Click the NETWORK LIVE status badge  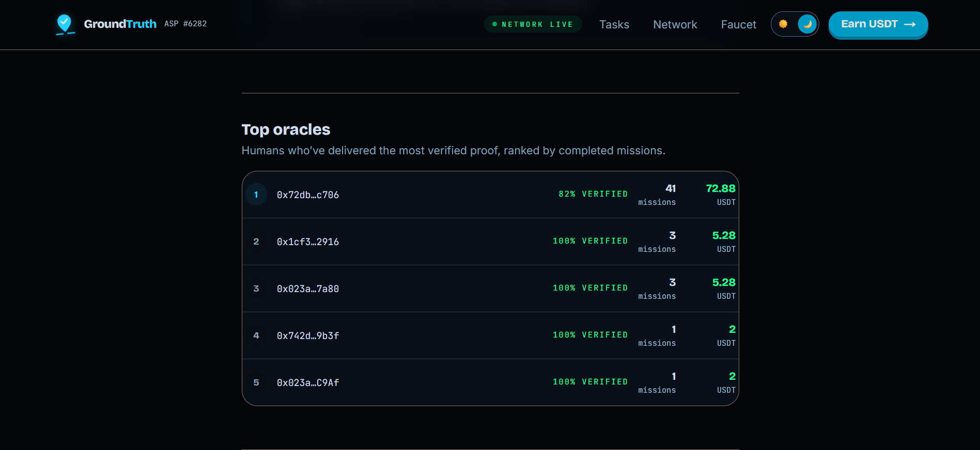[x=533, y=24]
